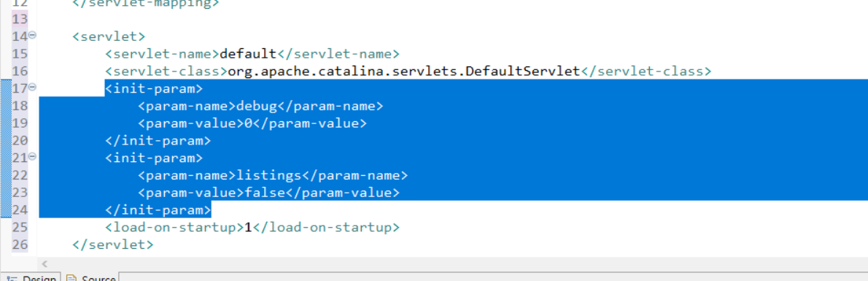Click the 'debug' param-name value
The height and width of the screenshot is (281, 868).
tap(256, 106)
